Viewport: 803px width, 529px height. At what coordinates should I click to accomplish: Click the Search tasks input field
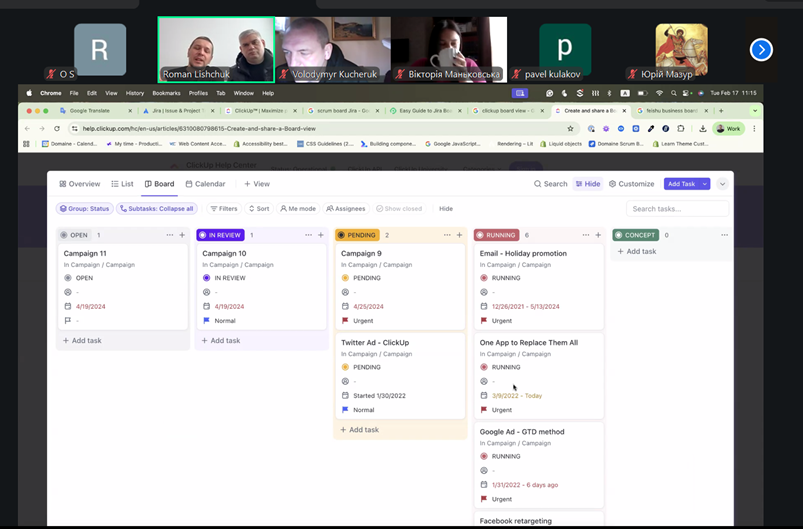677,208
